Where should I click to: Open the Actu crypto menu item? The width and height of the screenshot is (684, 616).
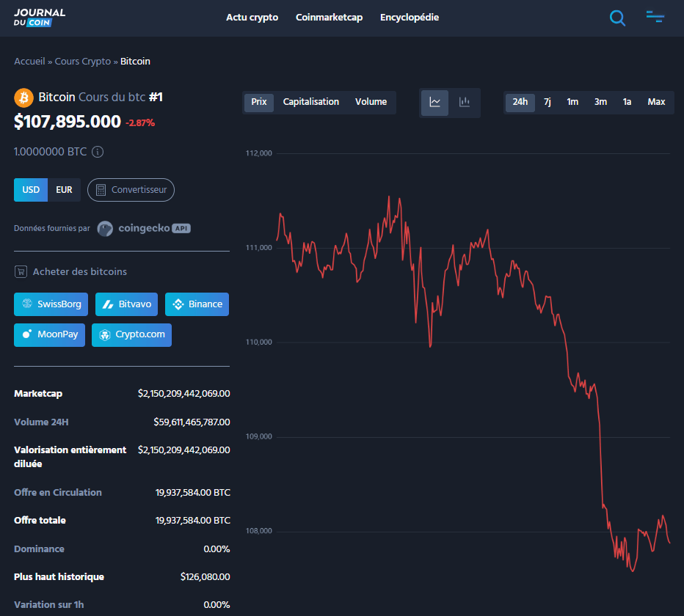coord(252,17)
